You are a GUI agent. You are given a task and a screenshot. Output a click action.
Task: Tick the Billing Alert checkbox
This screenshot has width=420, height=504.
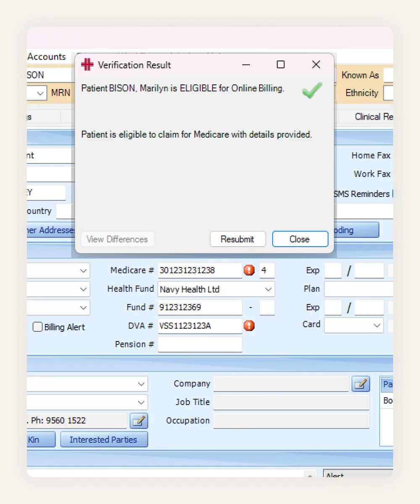[38, 327]
